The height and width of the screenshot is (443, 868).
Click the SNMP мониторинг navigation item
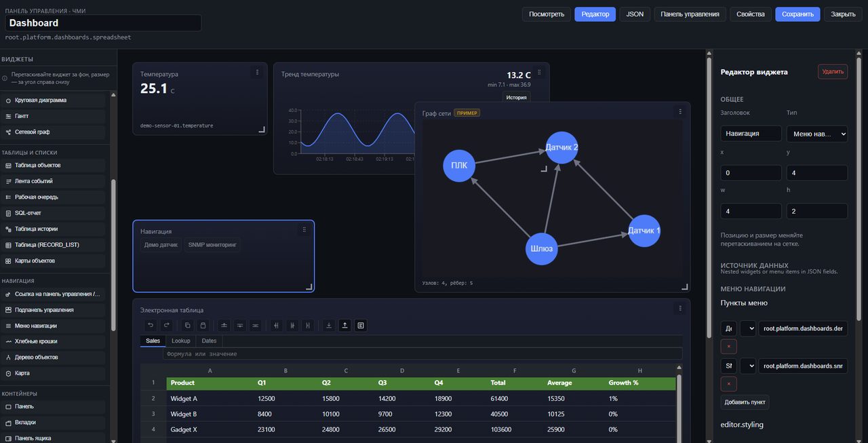click(x=212, y=245)
